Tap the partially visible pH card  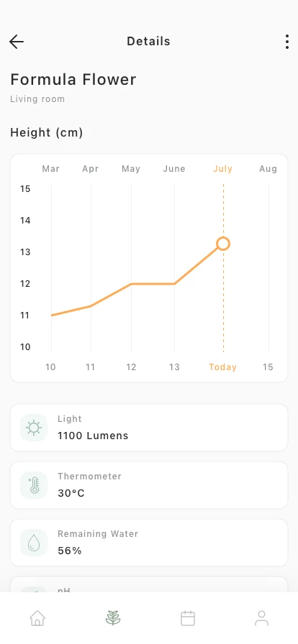(149, 584)
